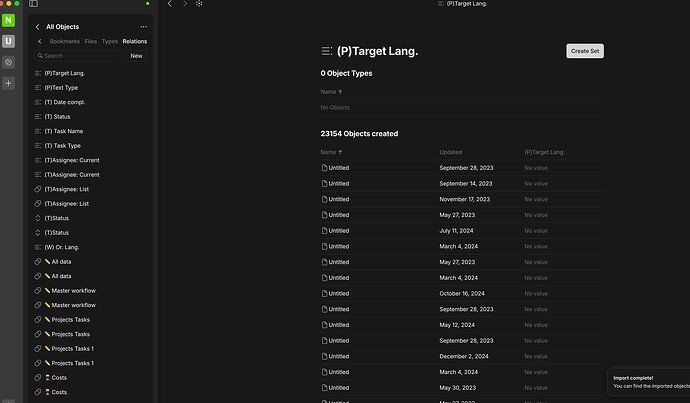This screenshot has height=403, width=690.
Task: Click the No Objects placeholder text
Action: click(x=335, y=108)
